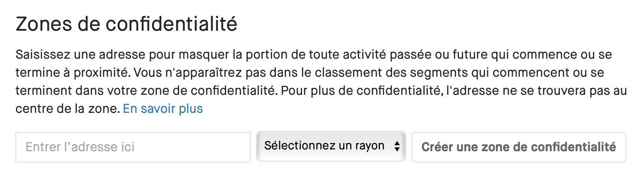Place the cursor in the address box
Image resolution: width=644 pixels, height=186 pixels.
[133, 147]
